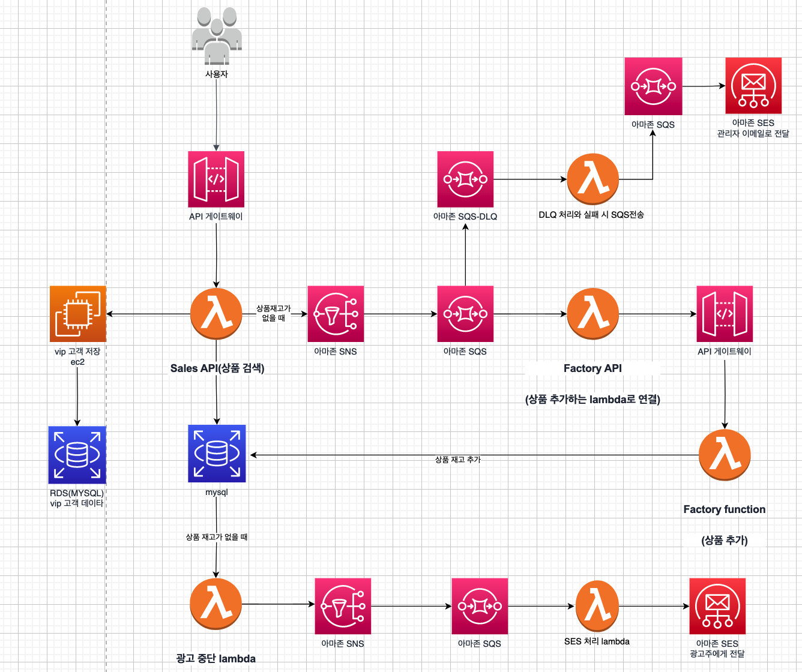Select the Factory API lambda icon

click(x=593, y=314)
